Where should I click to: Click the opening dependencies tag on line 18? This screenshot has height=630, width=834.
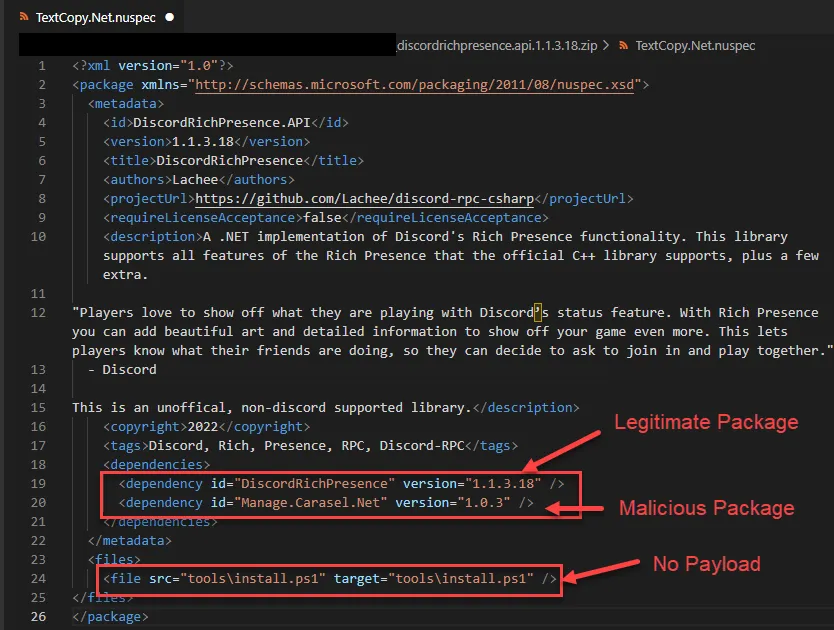(x=156, y=465)
